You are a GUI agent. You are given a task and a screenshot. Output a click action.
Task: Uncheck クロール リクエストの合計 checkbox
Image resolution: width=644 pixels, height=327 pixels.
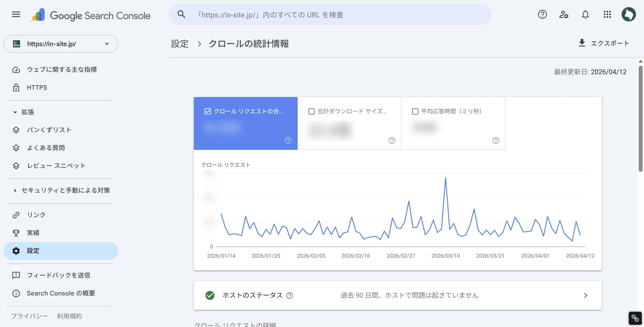pos(208,111)
